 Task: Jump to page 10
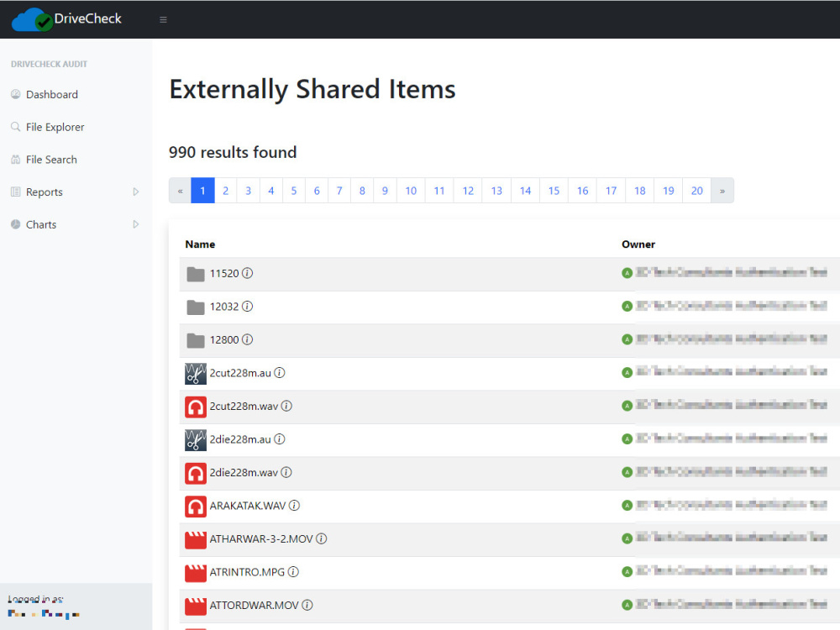coord(411,191)
